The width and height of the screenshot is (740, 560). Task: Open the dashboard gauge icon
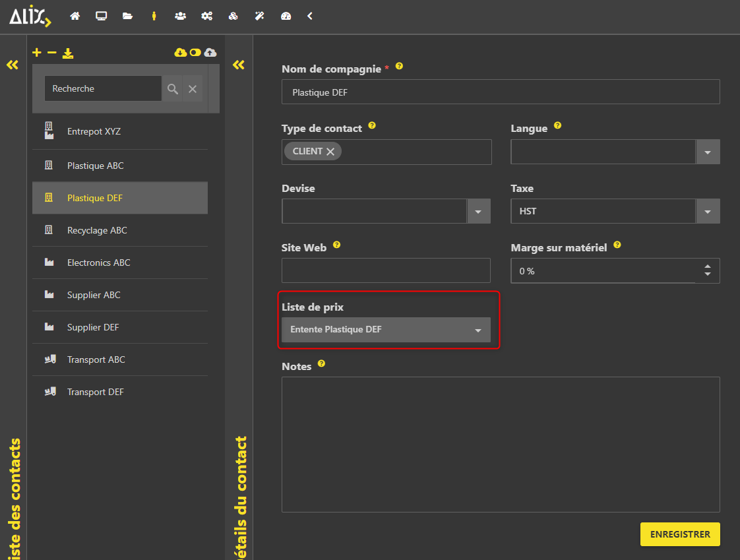pos(286,16)
